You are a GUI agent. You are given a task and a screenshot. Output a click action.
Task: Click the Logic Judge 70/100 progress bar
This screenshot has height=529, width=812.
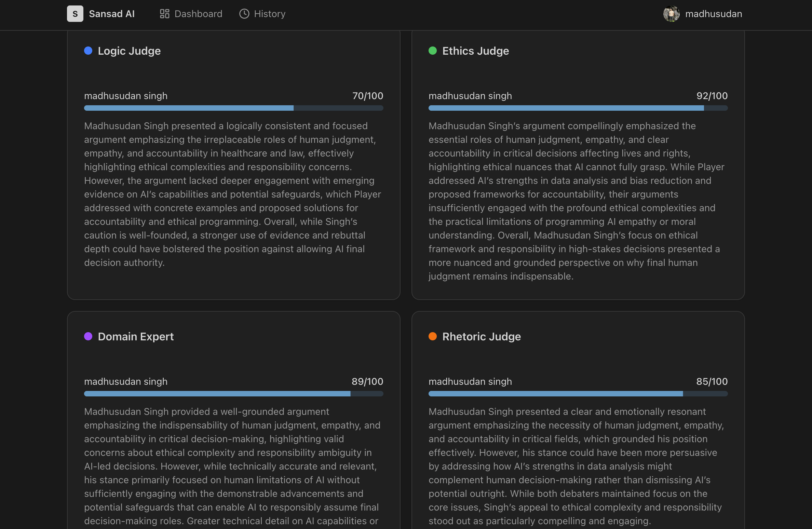click(233, 108)
